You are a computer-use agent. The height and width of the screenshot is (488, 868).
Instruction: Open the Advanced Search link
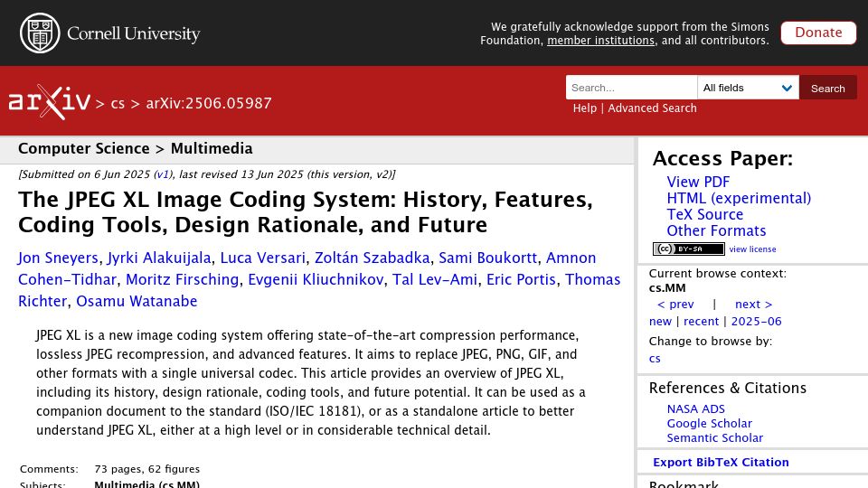tap(652, 108)
